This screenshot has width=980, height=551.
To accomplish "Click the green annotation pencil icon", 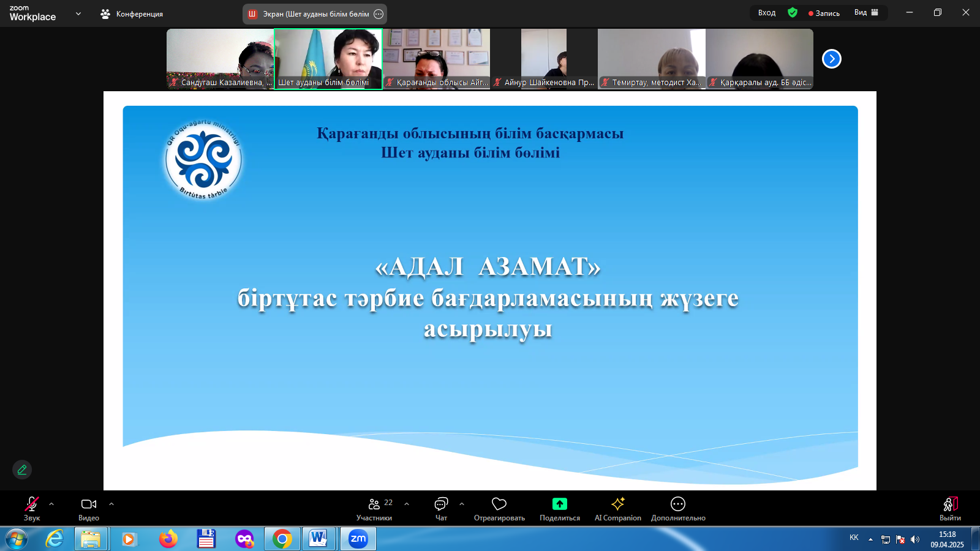I will point(22,470).
